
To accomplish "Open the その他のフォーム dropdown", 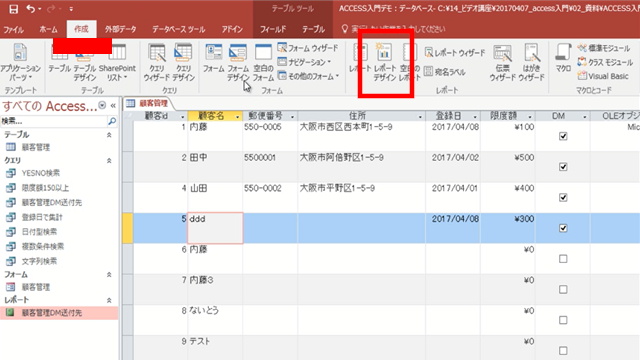I will [x=309, y=76].
